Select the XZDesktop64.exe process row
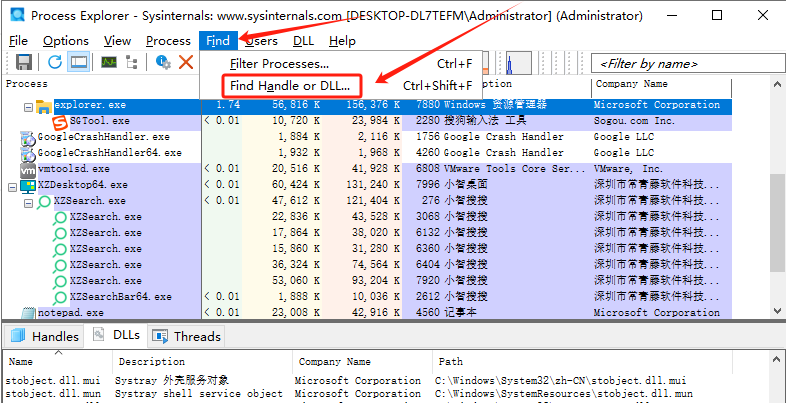The width and height of the screenshot is (786, 403). coord(367,185)
